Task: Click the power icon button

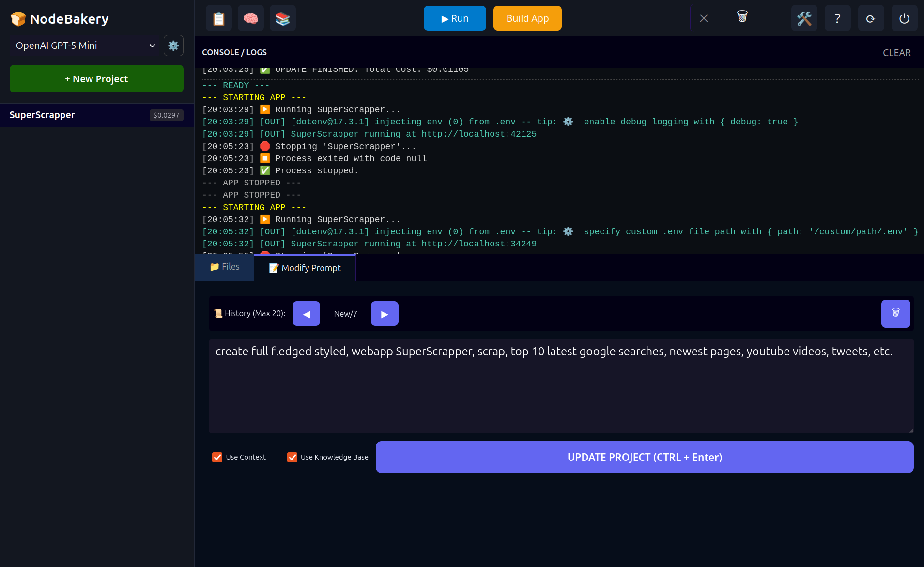Action: pos(904,18)
